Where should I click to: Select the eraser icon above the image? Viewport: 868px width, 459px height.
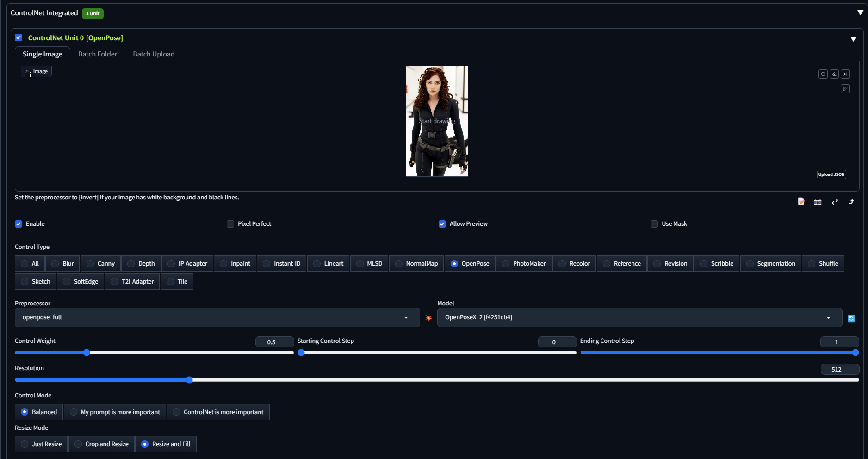click(834, 74)
